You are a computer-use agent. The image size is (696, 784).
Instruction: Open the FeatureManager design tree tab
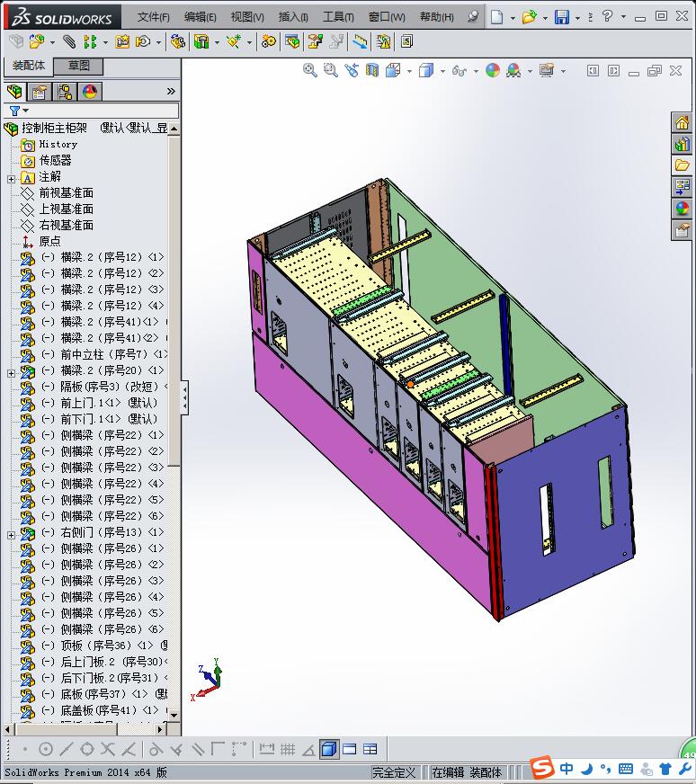pos(15,92)
